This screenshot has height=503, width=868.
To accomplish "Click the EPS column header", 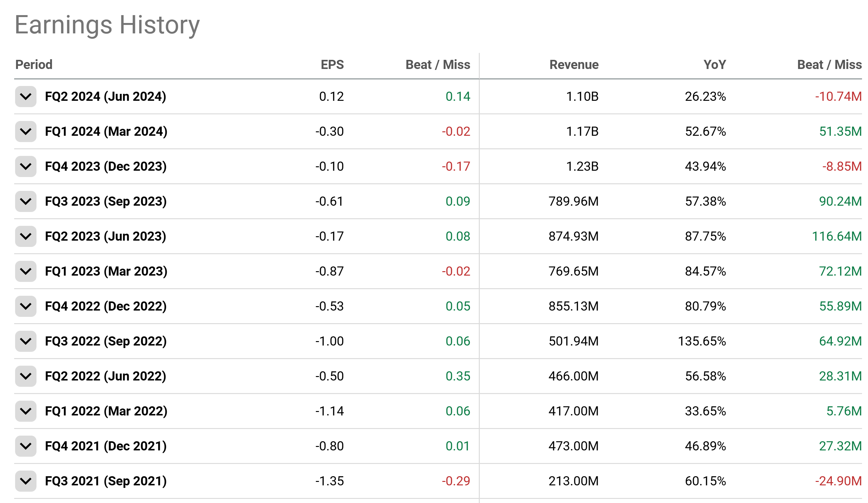I will (332, 65).
